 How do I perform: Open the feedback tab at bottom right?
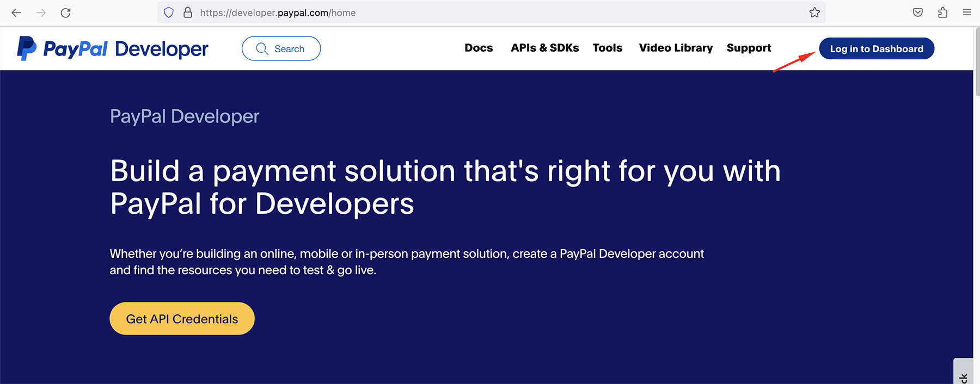pyautogui.click(x=964, y=372)
